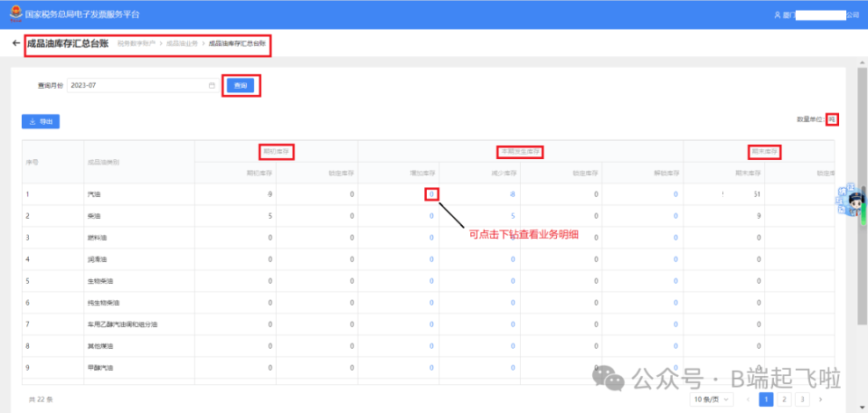
Task: Click the 序号 column header
Action: click(x=53, y=162)
